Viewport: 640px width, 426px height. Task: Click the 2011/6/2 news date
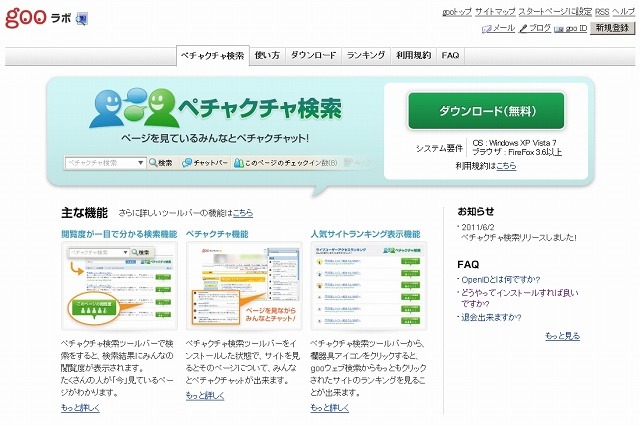click(x=478, y=227)
